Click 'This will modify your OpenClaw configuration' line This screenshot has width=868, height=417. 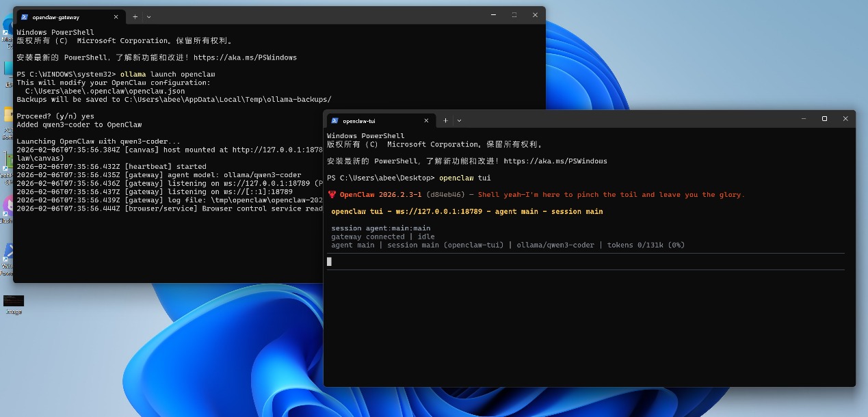click(x=114, y=83)
